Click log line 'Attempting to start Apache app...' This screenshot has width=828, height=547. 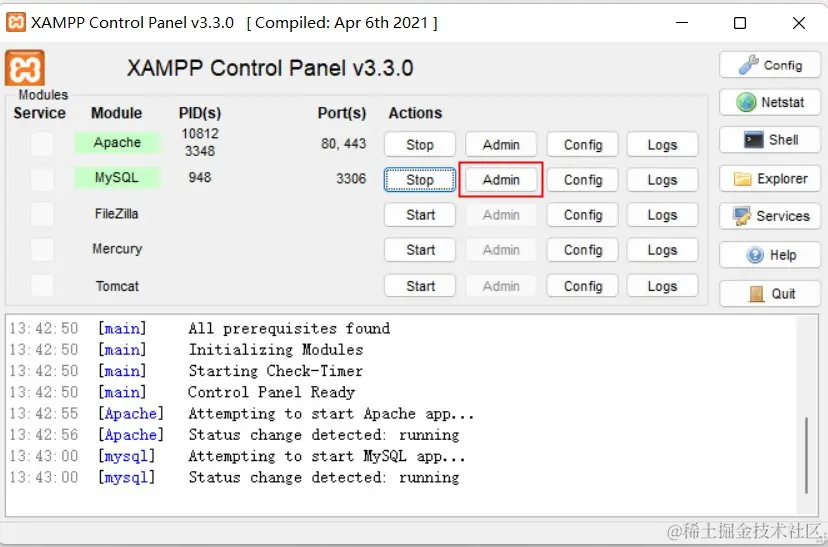point(331,413)
